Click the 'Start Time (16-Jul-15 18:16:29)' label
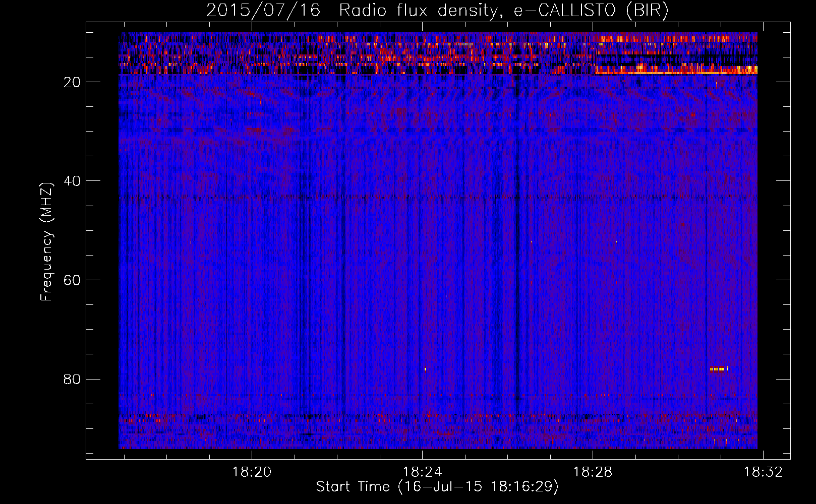816x504 pixels. tap(437, 487)
